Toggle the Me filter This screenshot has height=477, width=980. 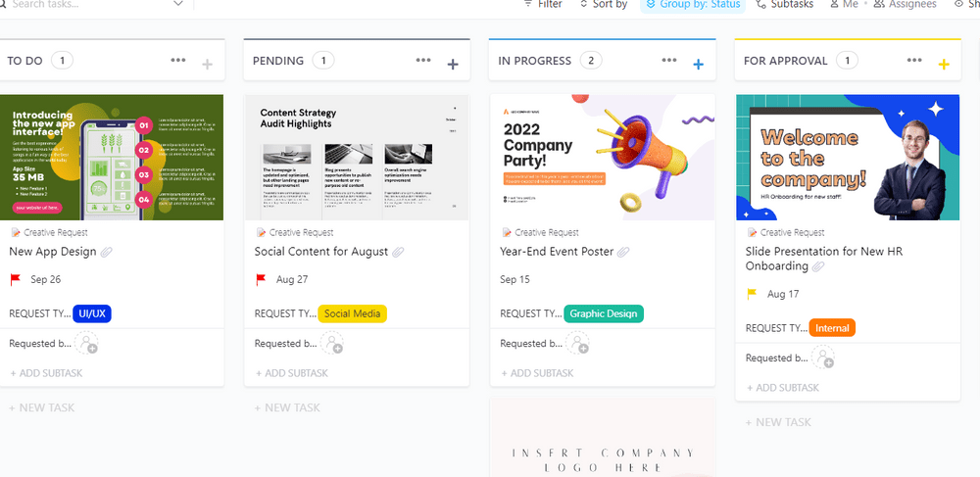point(843,5)
